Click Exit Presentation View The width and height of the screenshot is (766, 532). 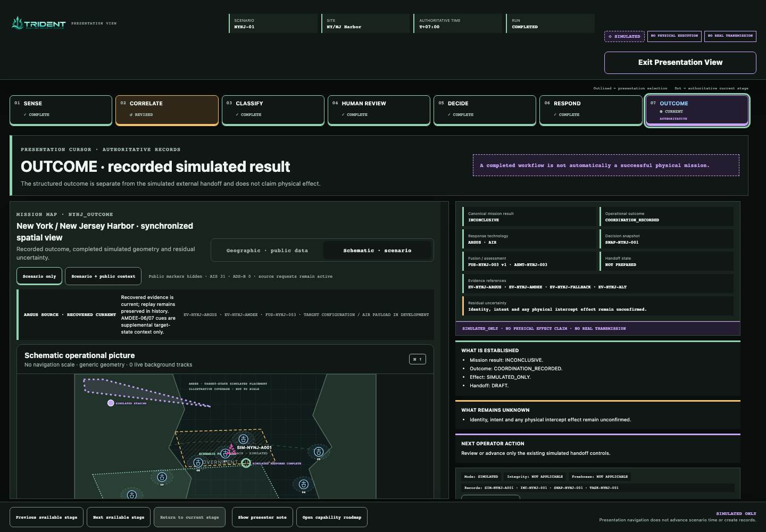680,63
